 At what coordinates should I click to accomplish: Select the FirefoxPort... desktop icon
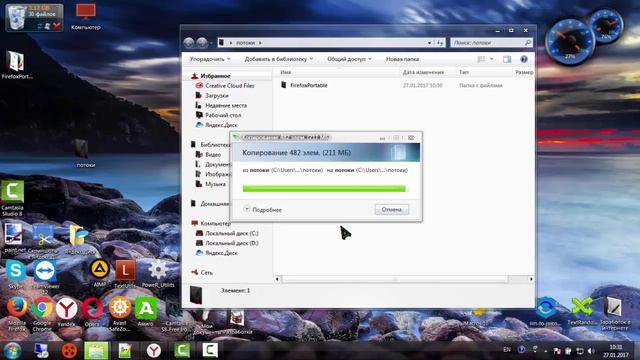(x=16, y=65)
